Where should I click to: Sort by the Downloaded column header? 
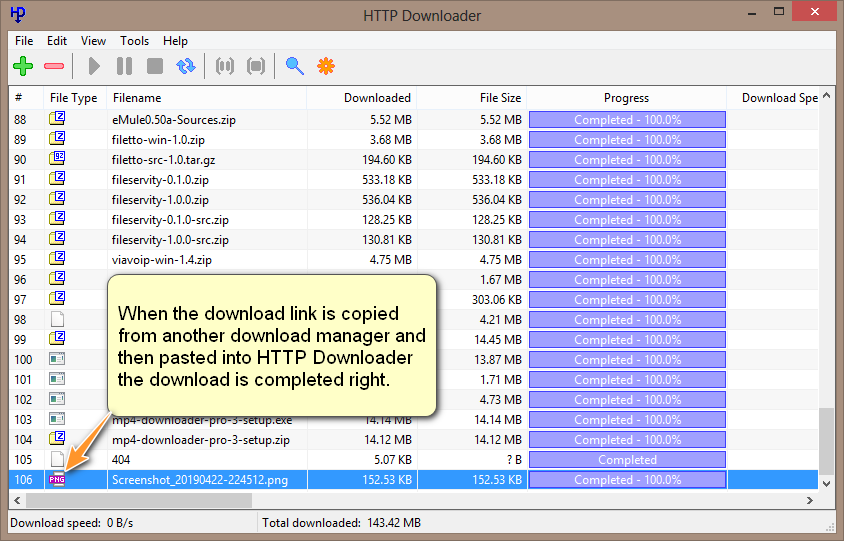[362, 98]
